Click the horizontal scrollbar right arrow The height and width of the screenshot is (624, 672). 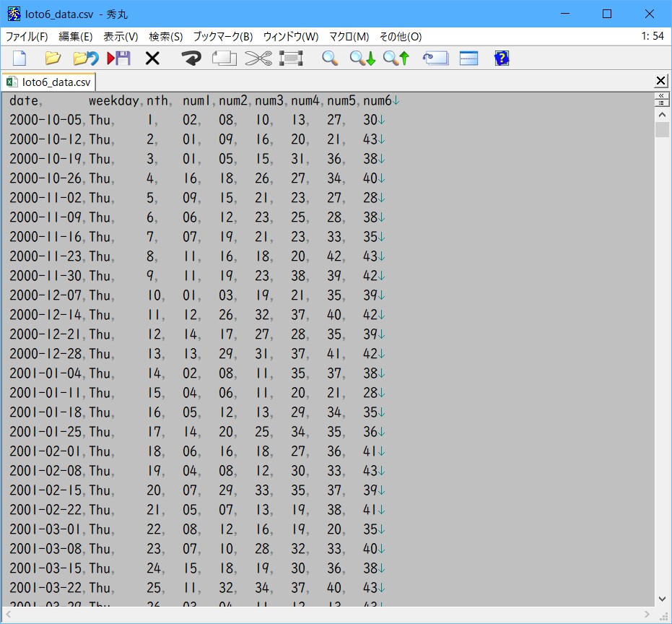647,615
